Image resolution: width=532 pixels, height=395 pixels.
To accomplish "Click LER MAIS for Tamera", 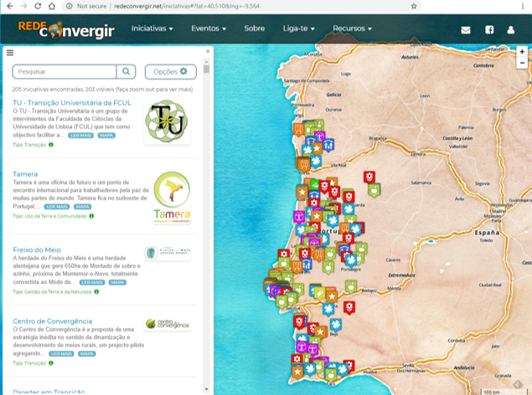I will (57, 207).
